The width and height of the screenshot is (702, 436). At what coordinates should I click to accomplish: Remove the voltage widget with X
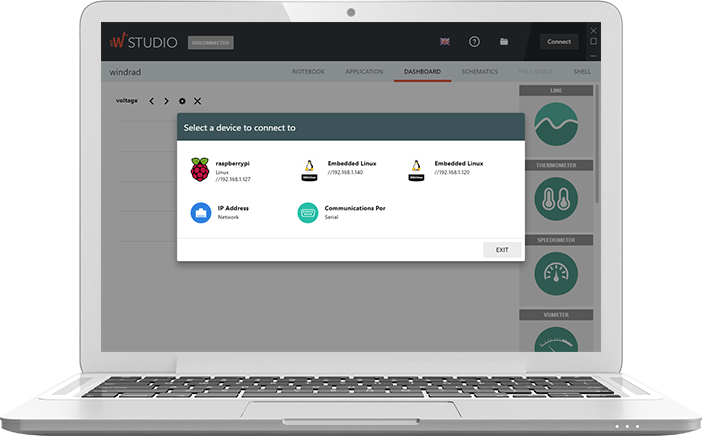pos(197,101)
